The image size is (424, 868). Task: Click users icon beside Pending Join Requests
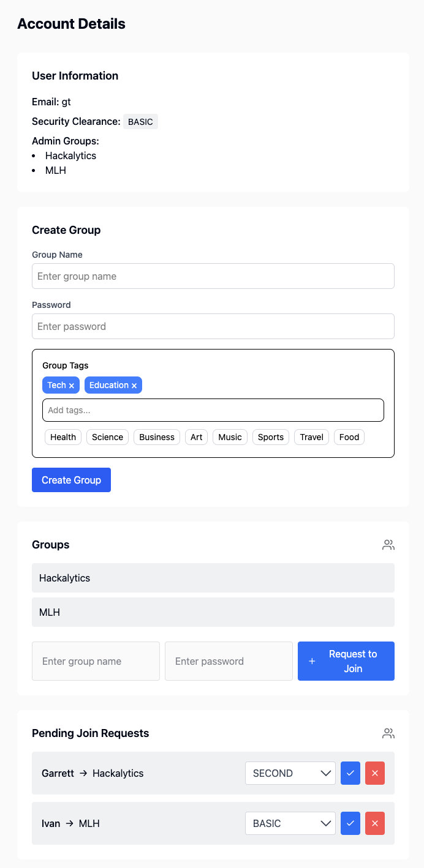point(388,733)
